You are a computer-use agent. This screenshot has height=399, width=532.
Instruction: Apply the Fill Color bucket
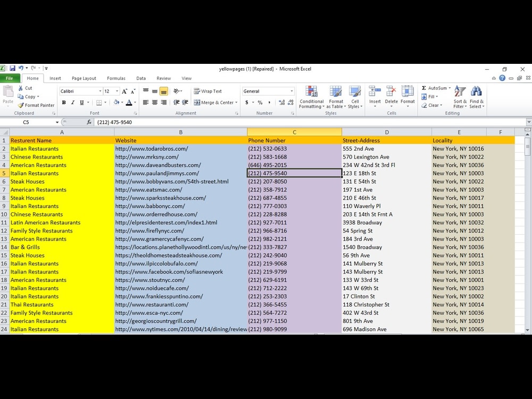coord(116,103)
